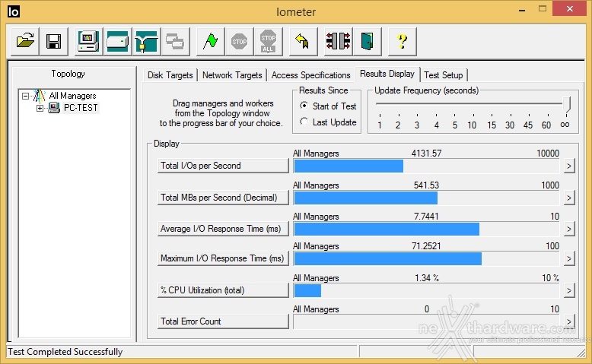Click the % CPU Utilization (total) button
The image size is (592, 364).
pyautogui.click(x=223, y=290)
